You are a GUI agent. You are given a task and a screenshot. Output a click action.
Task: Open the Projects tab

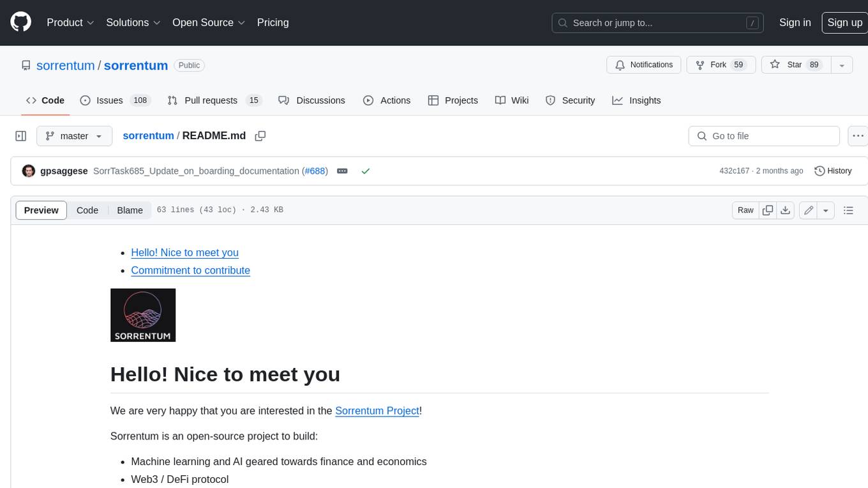[x=453, y=100]
